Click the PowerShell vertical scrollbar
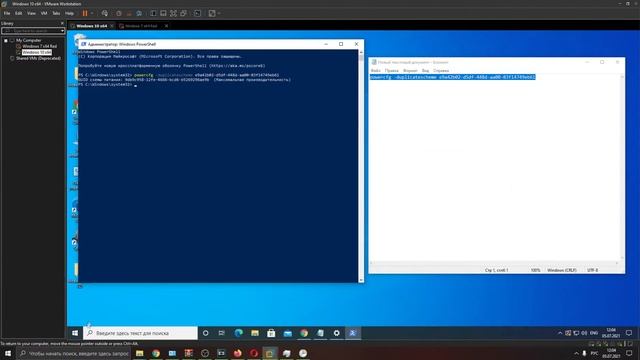 coord(361,165)
